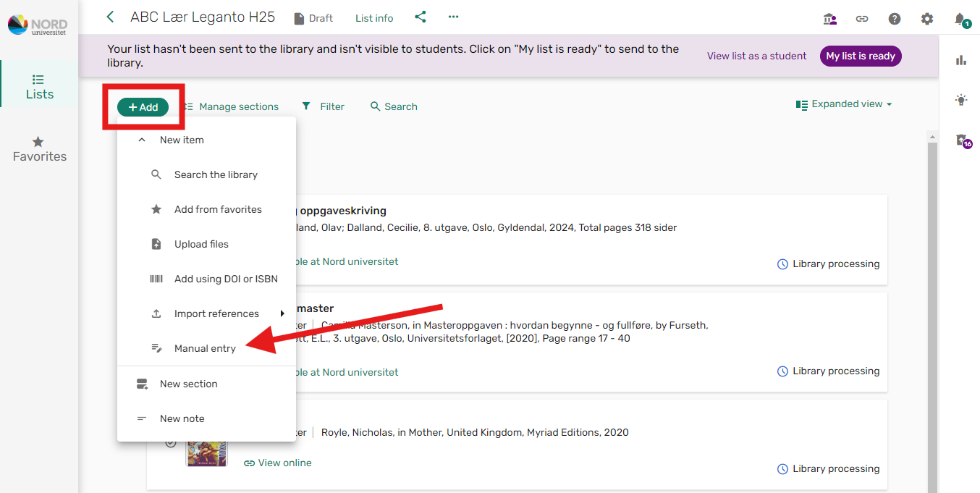Viewport: 980px width, 493px height.
Task: Click the Royle book cover thumbnail
Action: point(206,453)
